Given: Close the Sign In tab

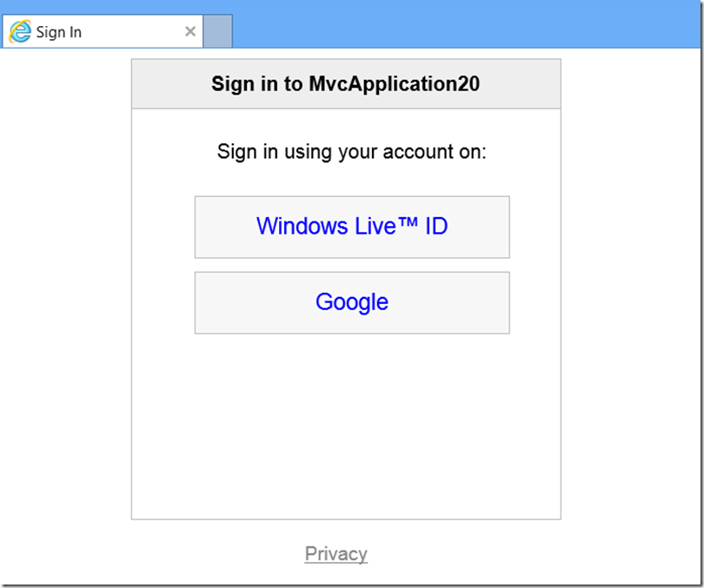Looking at the screenshot, I should (x=190, y=31).
